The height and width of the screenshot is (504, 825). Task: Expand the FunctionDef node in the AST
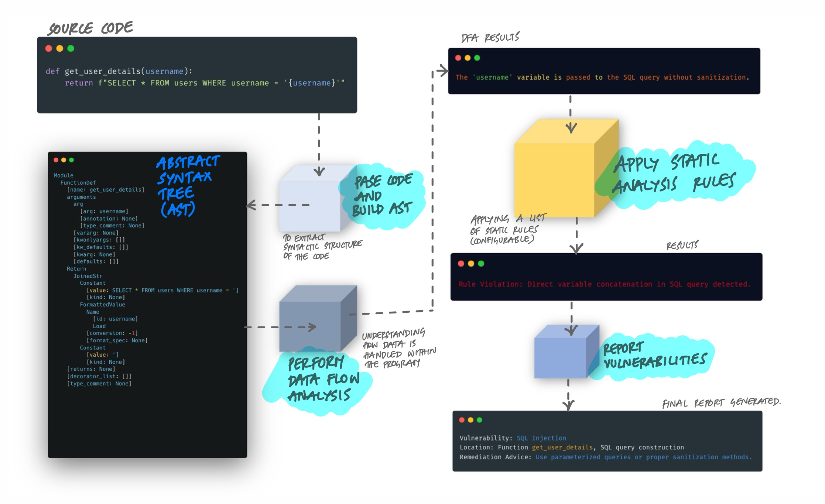pos(78,182)
